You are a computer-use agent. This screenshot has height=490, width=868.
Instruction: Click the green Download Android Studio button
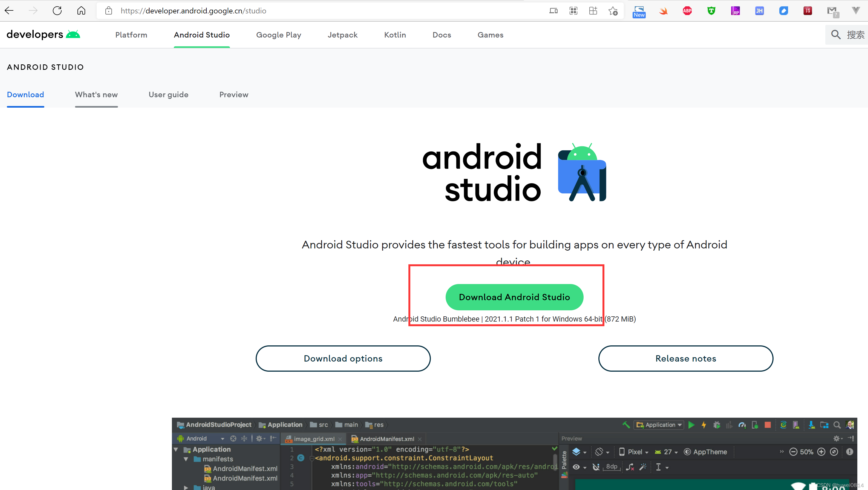click(x=514, y=297)
